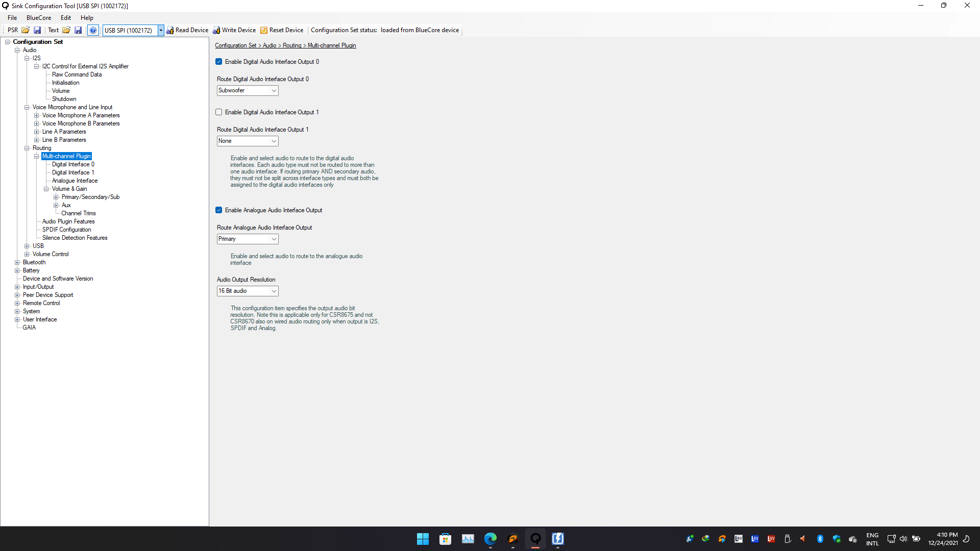980x551 pixels.
Task: Save Text file disk icon
Action: coord(78,30)
